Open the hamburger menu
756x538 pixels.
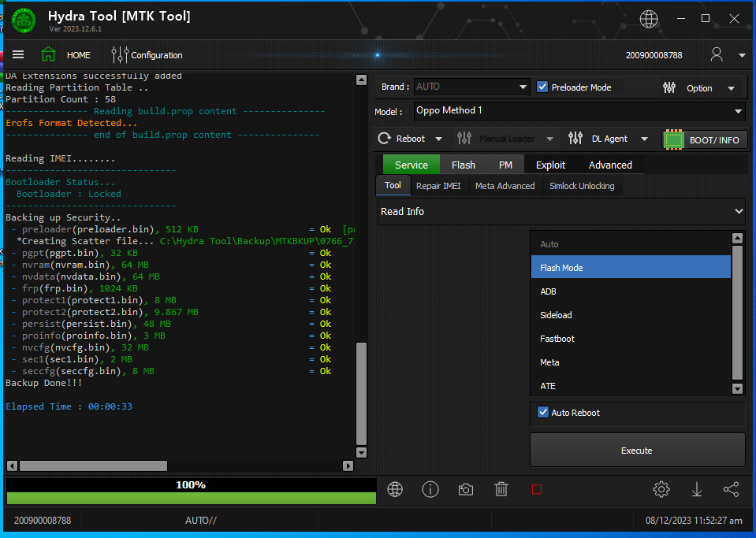[18, 54]
